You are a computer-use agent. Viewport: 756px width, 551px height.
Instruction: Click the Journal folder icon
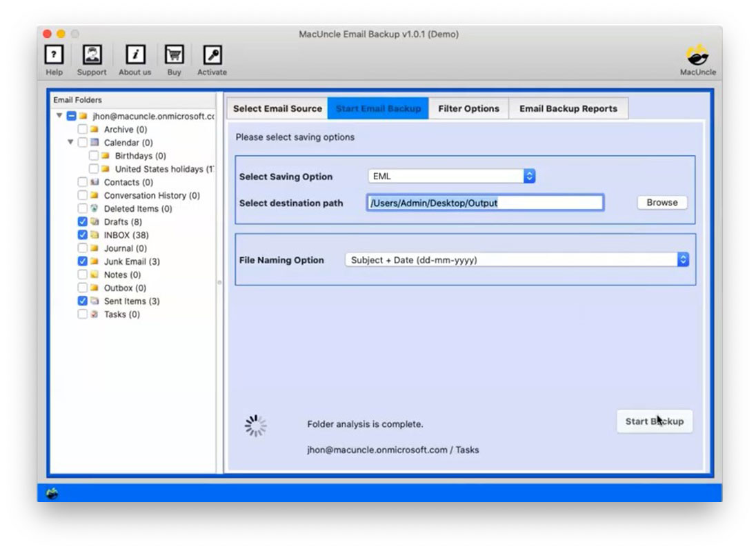pyautogui.click(x=94, y=248)
